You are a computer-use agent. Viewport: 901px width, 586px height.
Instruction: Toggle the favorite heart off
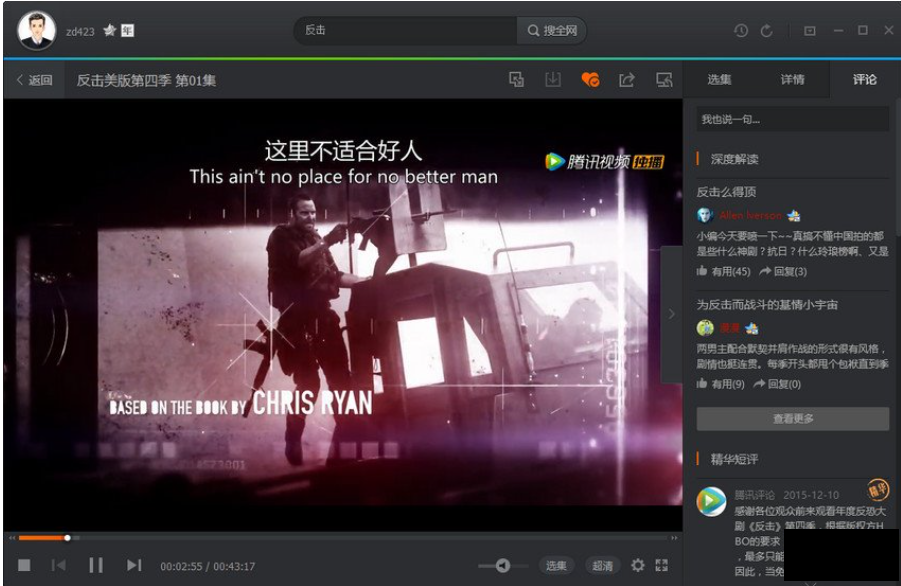(x=592, y=80)
